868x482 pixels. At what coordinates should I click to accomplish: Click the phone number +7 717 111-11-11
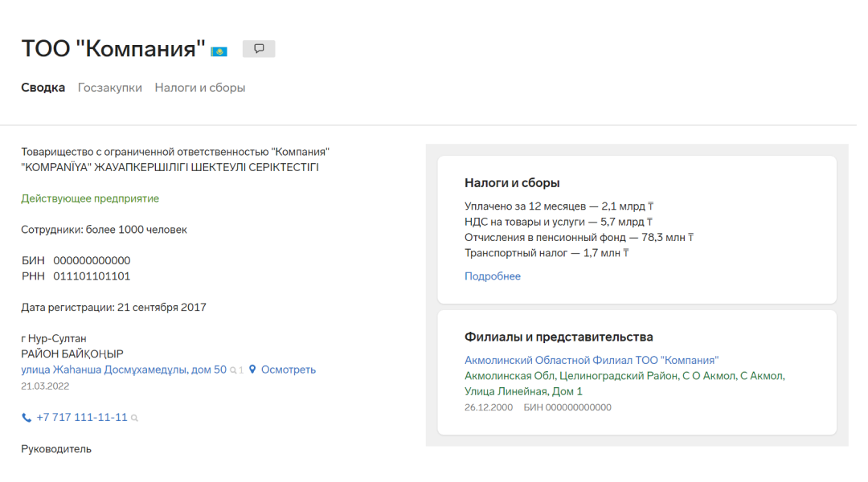pos(82,418)
